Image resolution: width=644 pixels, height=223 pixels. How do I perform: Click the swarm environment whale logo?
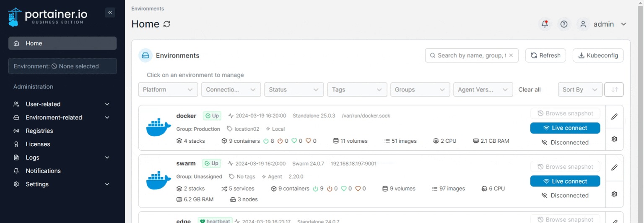pos(158,181)
